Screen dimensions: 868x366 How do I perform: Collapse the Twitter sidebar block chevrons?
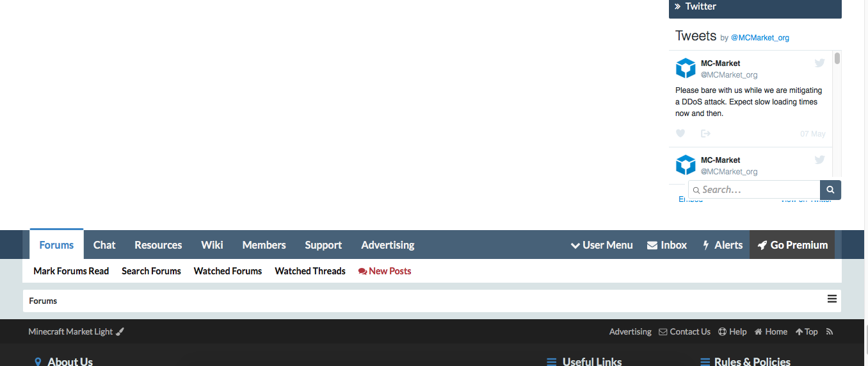pyautogui.click(x=678, y=6)
